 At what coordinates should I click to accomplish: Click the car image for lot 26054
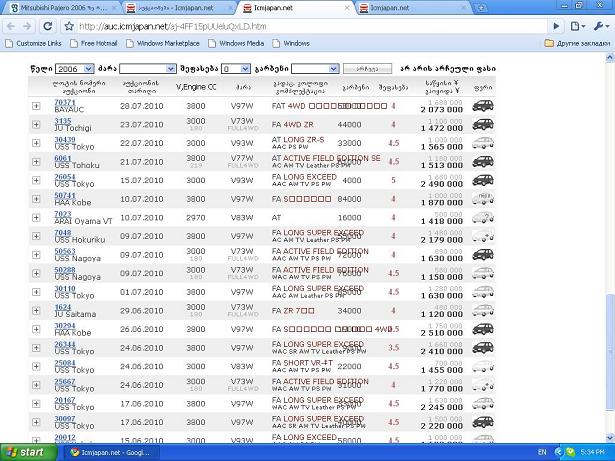tap(483, 180)
